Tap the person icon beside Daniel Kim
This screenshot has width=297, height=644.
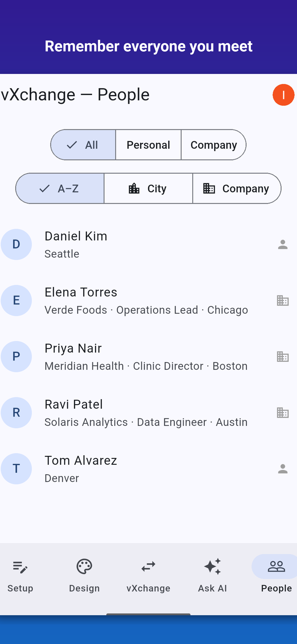[x=283, y=244]
